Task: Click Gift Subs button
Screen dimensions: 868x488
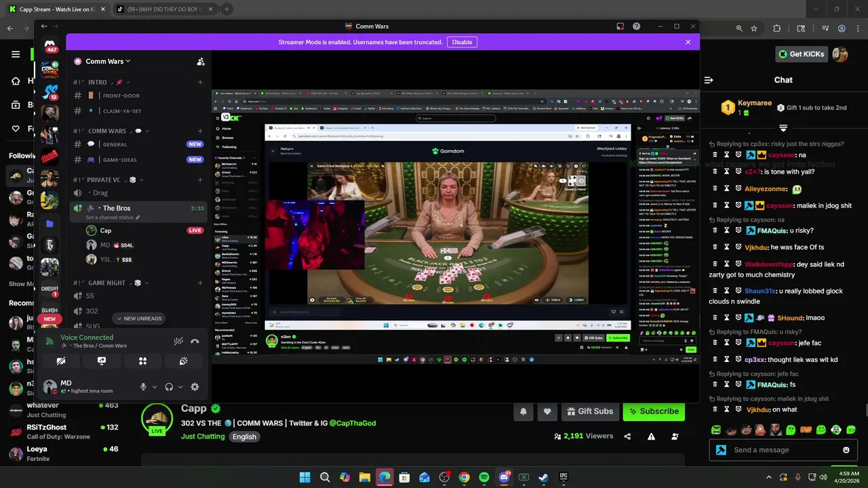Action: [589, 411]
